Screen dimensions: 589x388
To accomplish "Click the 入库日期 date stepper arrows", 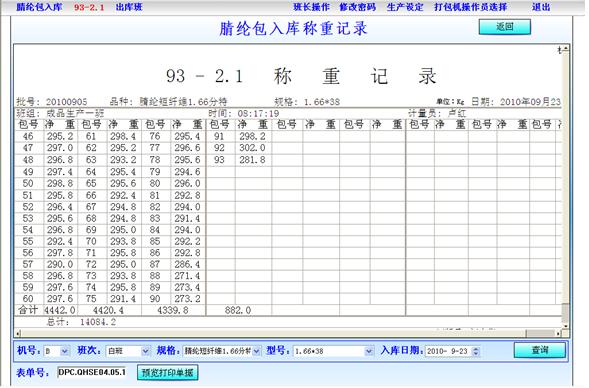I will coord(476,352).
